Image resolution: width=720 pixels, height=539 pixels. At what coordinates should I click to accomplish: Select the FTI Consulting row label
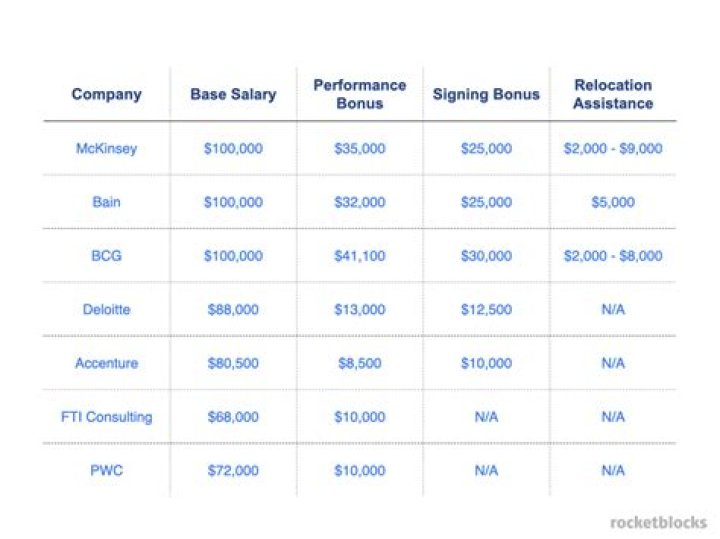(106, 417)
